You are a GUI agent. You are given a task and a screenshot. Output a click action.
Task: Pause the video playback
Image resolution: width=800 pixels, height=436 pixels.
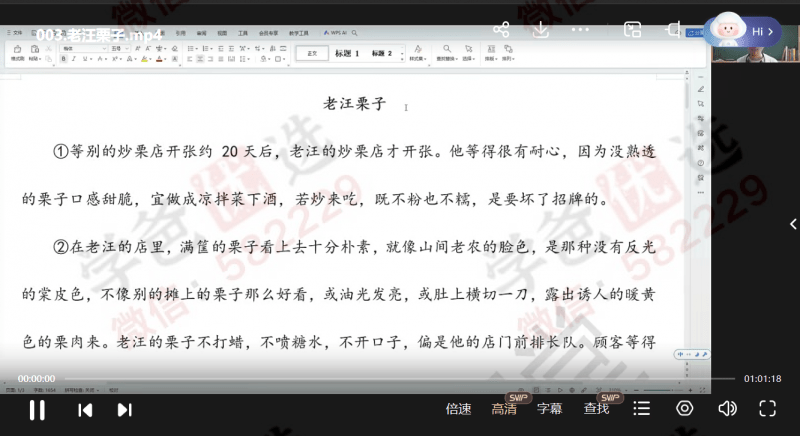(37, 409)
